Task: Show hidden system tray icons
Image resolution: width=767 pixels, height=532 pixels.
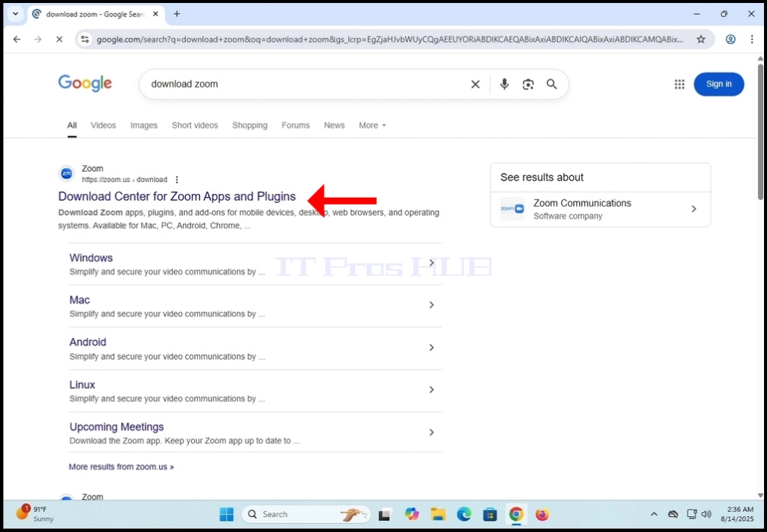Action: (x=654, y=514)
